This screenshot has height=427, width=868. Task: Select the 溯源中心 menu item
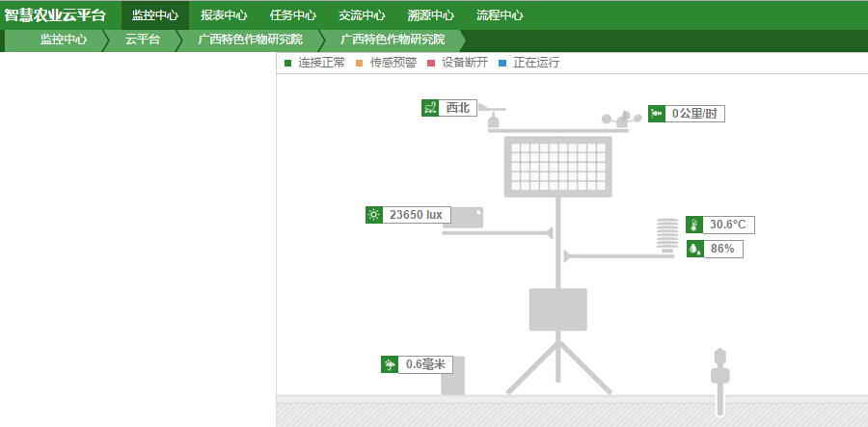click(431, 15)
